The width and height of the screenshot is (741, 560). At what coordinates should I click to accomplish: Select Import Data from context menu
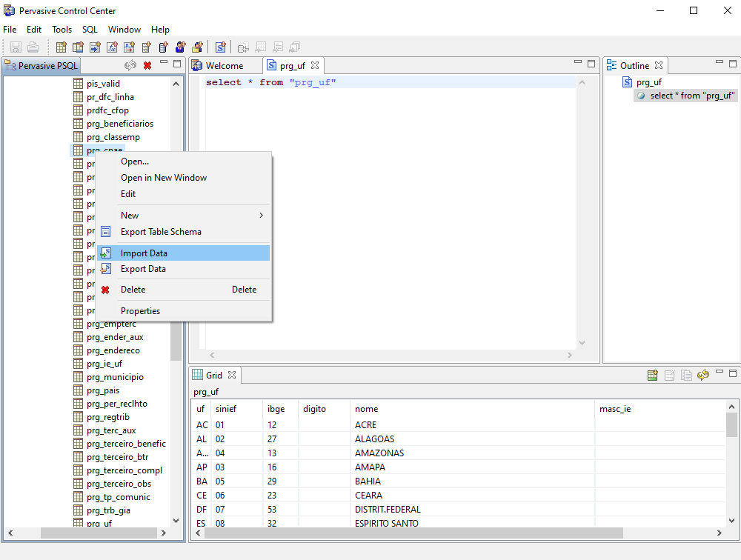(x=144, y=253)
